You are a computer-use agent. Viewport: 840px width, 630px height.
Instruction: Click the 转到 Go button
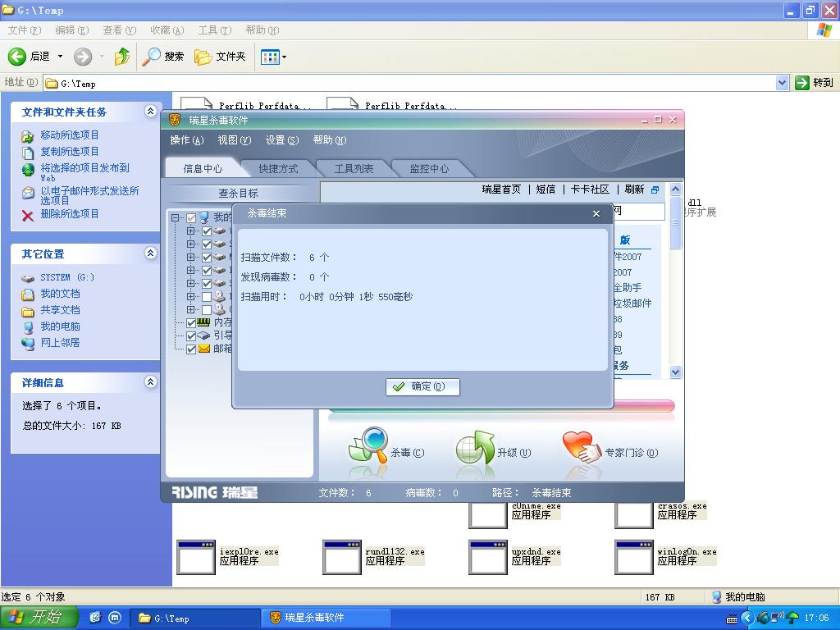(815, 83)
